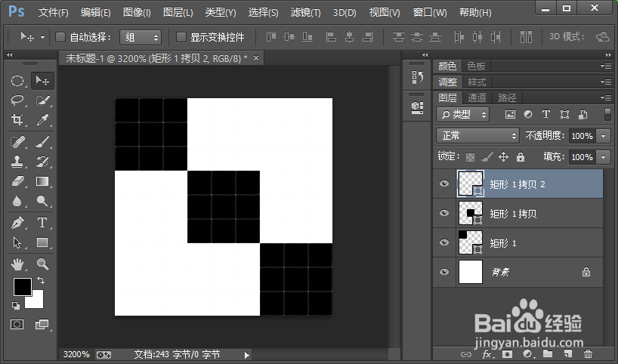
Task: Reset default foreground and background colors
Action: 15,305
